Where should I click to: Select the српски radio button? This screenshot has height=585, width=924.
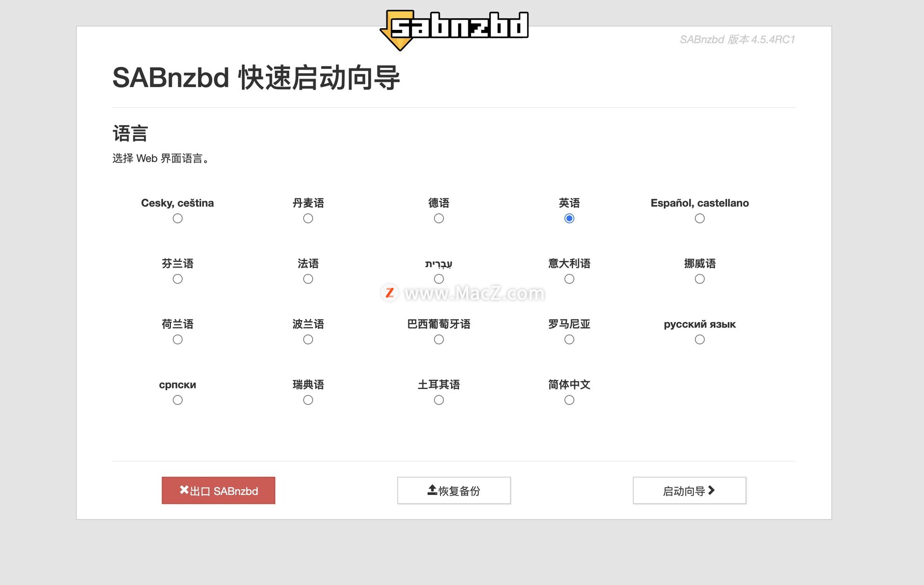178,400
